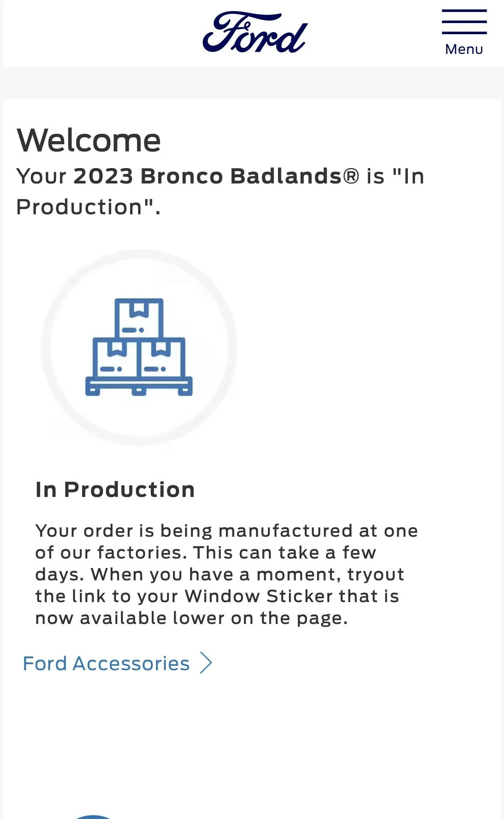Open the hamburger menu icon

click(x=464, y=21)
